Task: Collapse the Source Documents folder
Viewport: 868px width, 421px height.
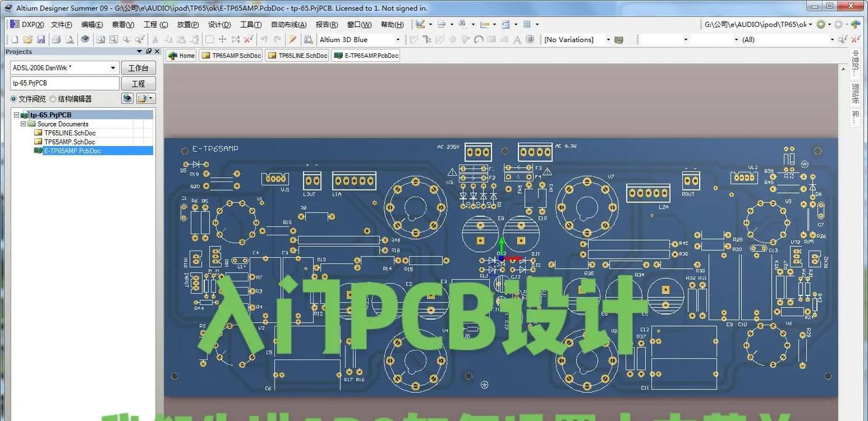Action: pyautogui.click(x=23, y=124)
